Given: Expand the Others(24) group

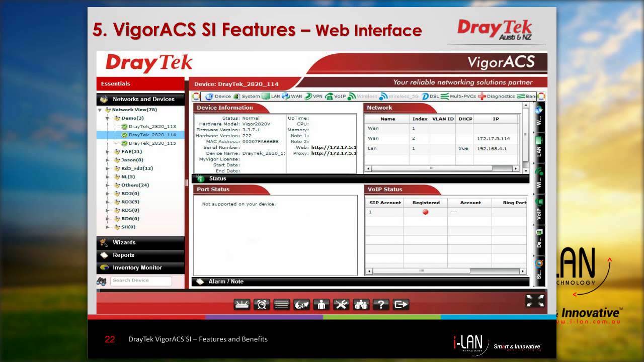Looking at the screenshot, I should [108, 185].
